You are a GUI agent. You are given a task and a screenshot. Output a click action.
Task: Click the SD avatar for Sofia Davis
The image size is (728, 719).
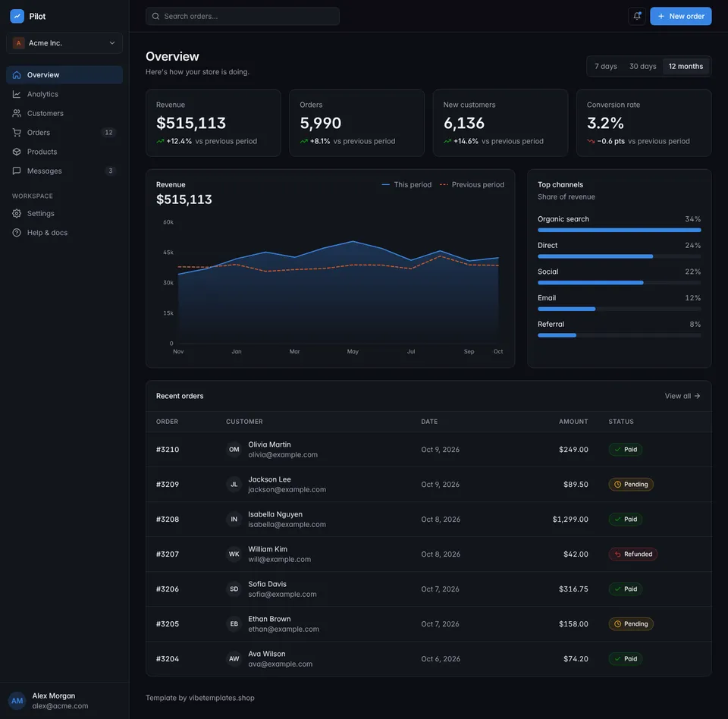234,589
